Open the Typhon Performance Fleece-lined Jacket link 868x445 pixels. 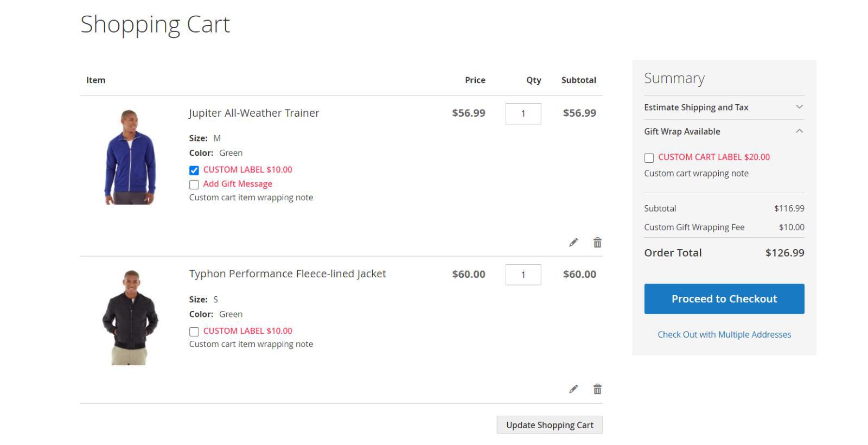click(288, 274)
